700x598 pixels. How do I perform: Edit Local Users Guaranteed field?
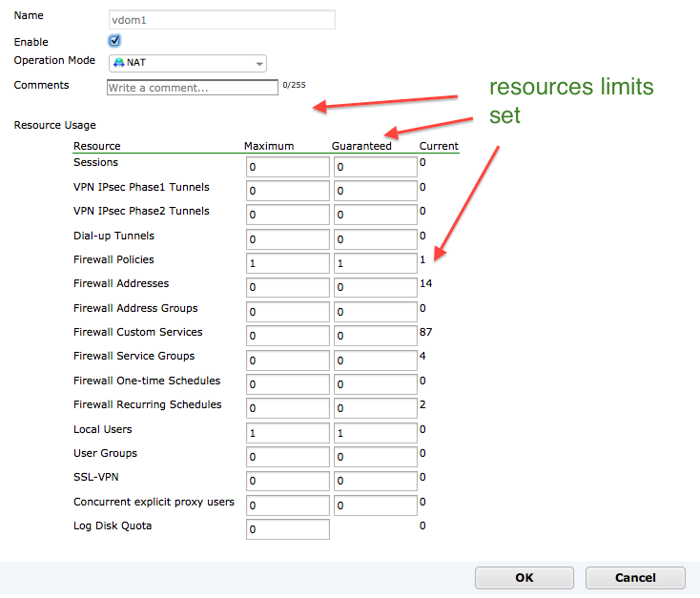click(376, 433)
